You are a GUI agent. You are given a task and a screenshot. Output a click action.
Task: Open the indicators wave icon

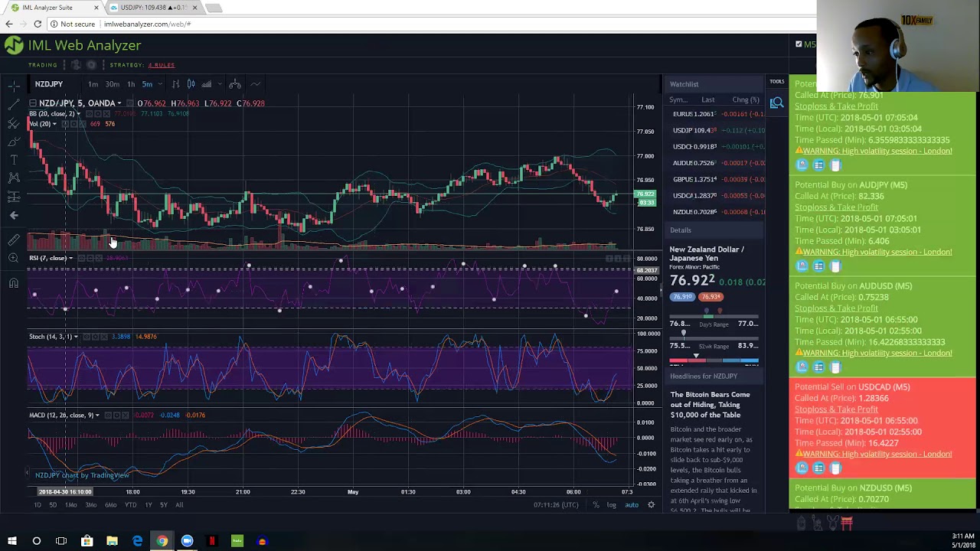click(x=256, y=84)
